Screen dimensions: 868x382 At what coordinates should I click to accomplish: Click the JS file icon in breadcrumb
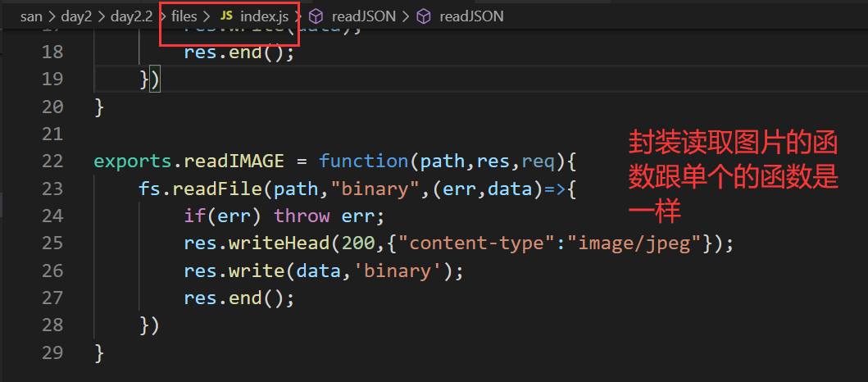(x=226, y=16)
